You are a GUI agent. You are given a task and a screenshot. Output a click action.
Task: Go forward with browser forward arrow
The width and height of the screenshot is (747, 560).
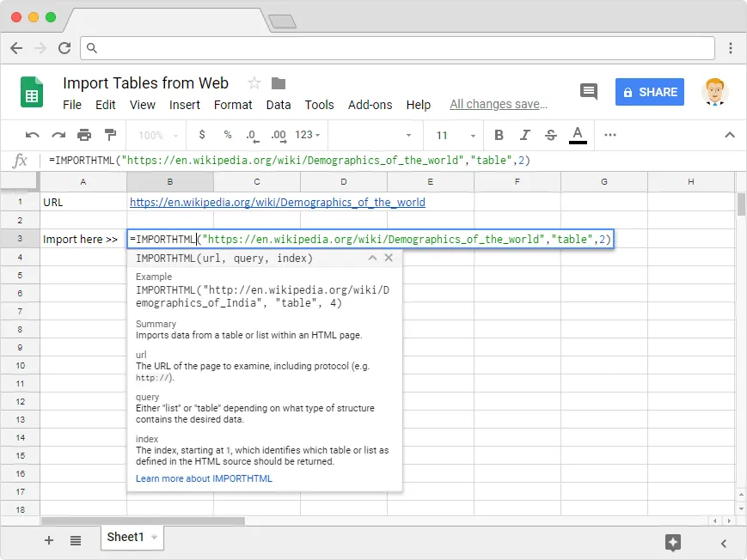pyautogui.click(x=40, y=48)
